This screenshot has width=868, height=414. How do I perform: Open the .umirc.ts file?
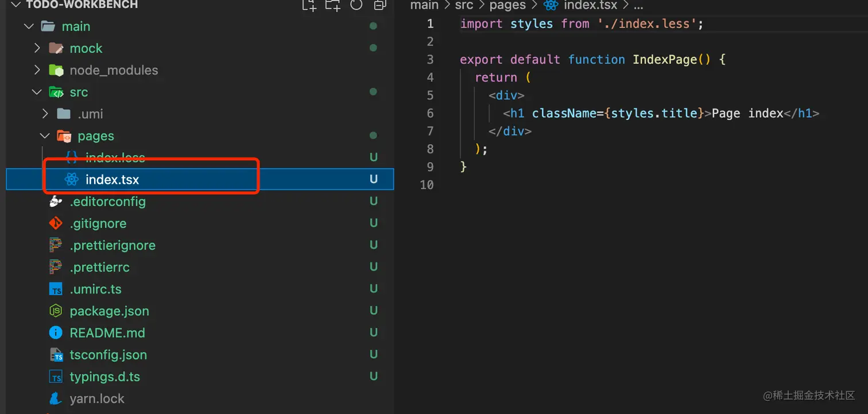pyautogui.click(x=95, y=289)
